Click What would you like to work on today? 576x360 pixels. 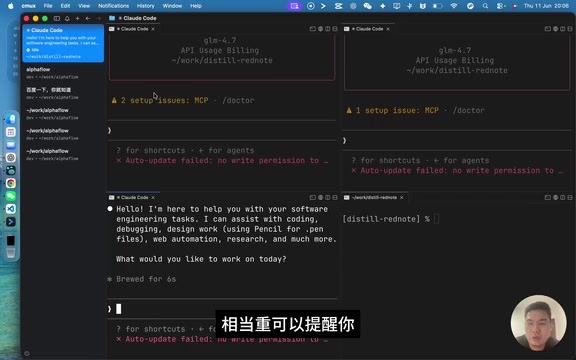pos(201,259)
